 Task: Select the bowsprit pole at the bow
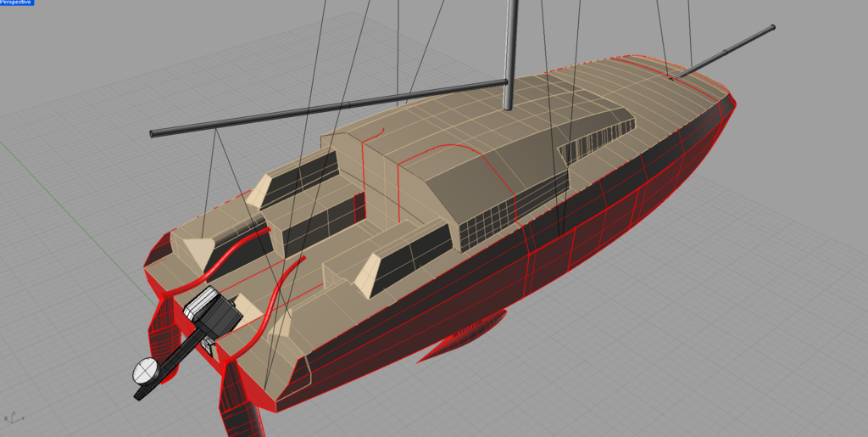tap(724, 52)
